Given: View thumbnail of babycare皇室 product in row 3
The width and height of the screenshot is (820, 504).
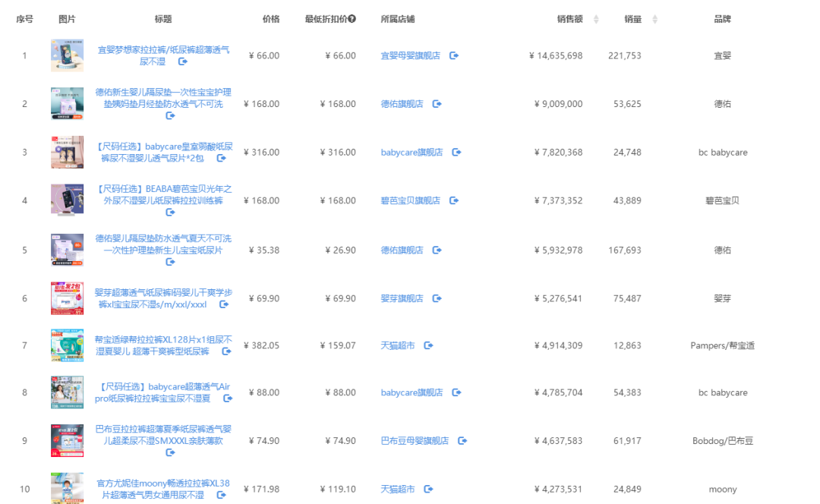Looking at the screenshot, I should (x=67, y=152).
